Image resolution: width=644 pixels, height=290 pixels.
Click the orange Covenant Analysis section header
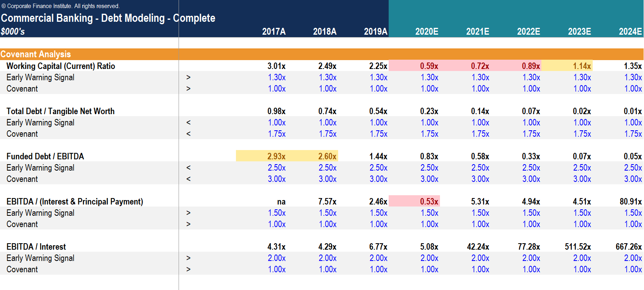pyautogui.click(x=36, y=54)
